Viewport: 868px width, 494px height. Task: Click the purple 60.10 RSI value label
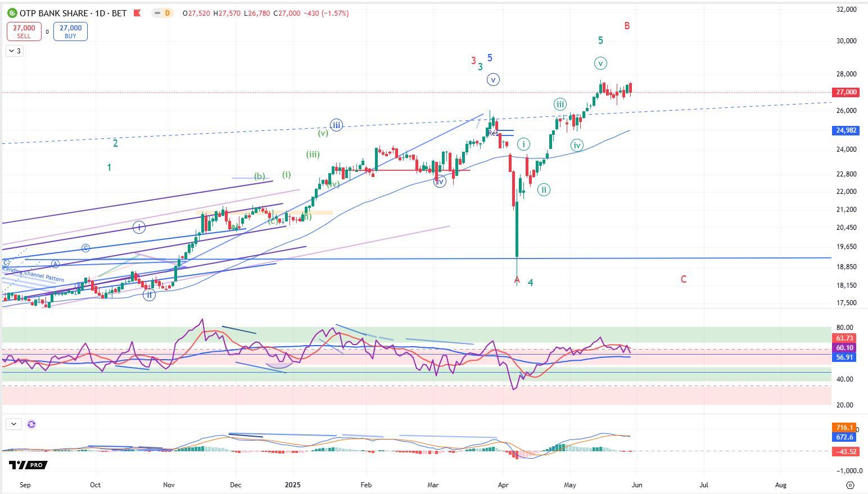[x=844, y=348]
